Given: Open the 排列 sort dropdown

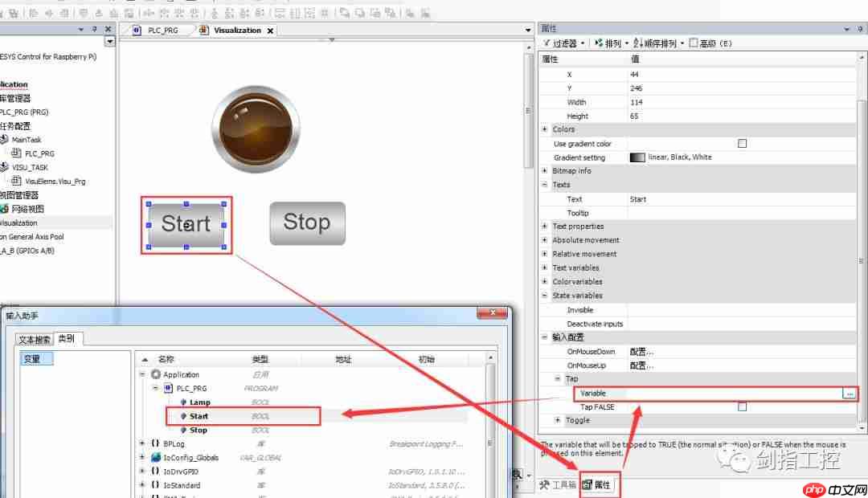Looking at the screenshot, I should [x=627, y=43].
